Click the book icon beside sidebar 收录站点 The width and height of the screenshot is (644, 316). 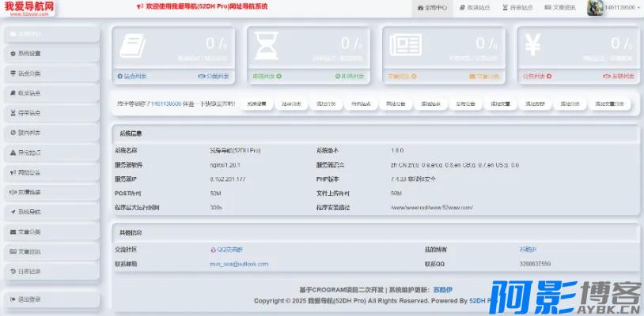[x=13, y=93]
